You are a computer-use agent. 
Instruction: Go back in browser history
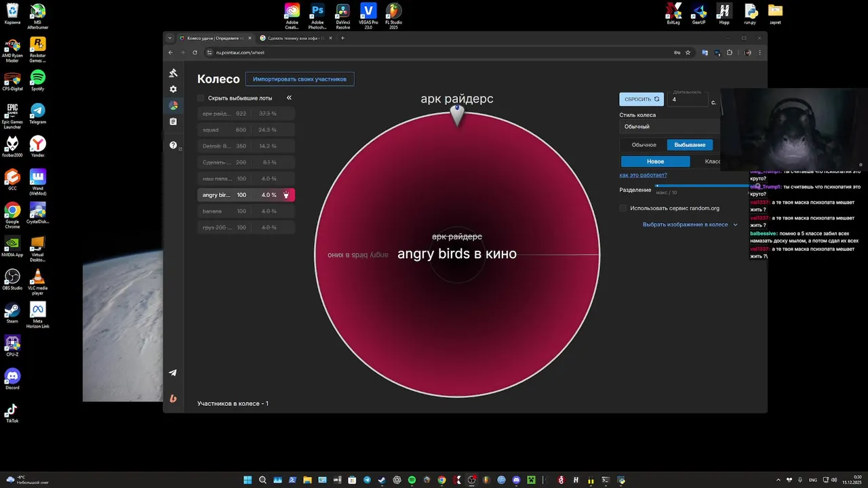[170, 52]
